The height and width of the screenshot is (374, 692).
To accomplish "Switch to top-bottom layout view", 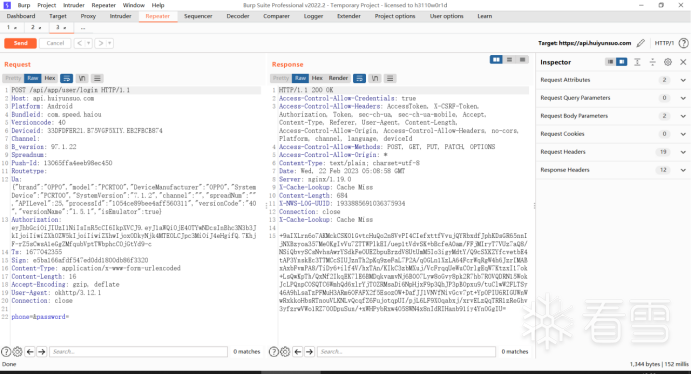I will tap(509, 60).
